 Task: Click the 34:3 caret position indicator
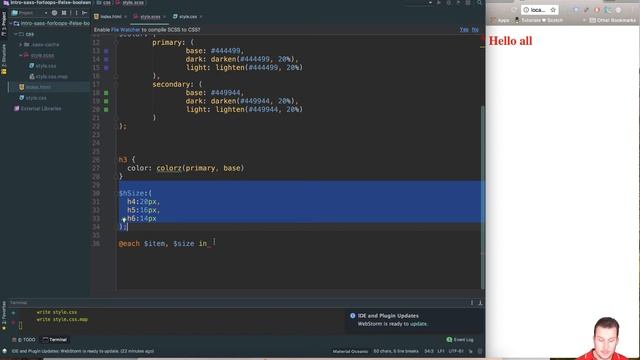(x=429, y=351)
